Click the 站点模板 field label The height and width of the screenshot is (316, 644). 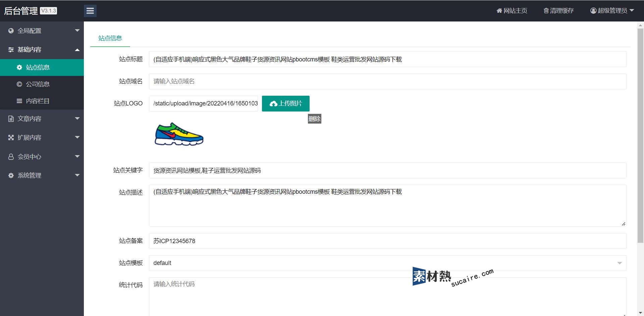coord(131,263)
